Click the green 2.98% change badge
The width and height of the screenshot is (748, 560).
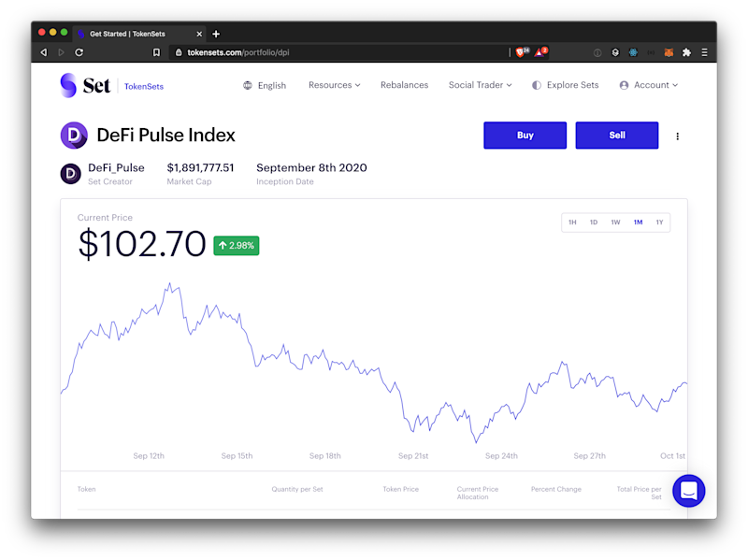click(x=237, y=246)
